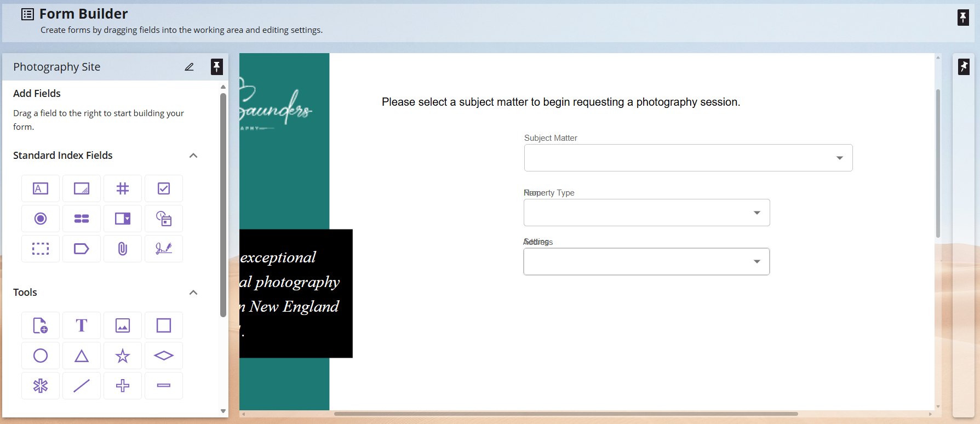
Task: Pin the Photography Site side panel
Action: pyautogui.click(x=217, y=67)
